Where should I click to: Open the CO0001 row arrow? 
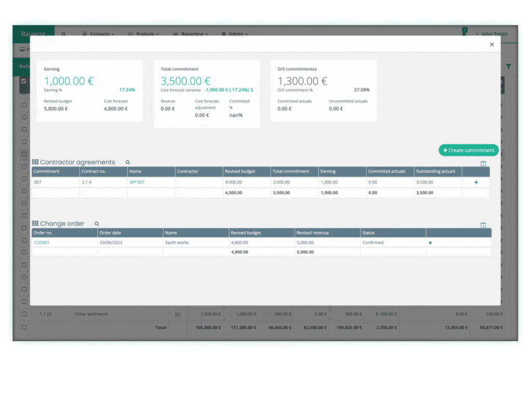point(430,243)
